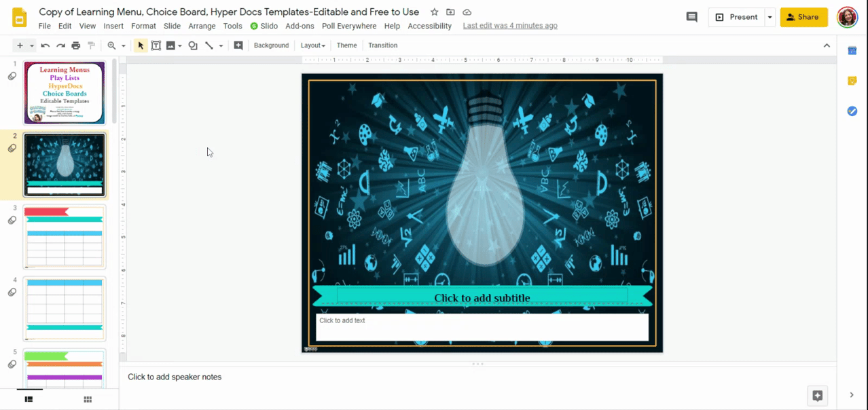This screenshot has width=868, height=410.
Task: Select slide 5 thumbnail
Action: pyautogui.click(x=65, y=369)
